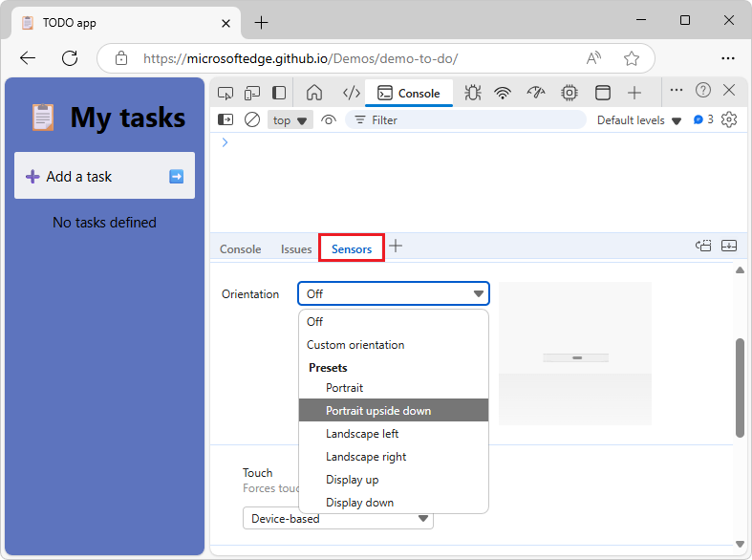Click the dock side panel icon
The width and height of the screenshot is (752, 560).
tap(279, 93)
